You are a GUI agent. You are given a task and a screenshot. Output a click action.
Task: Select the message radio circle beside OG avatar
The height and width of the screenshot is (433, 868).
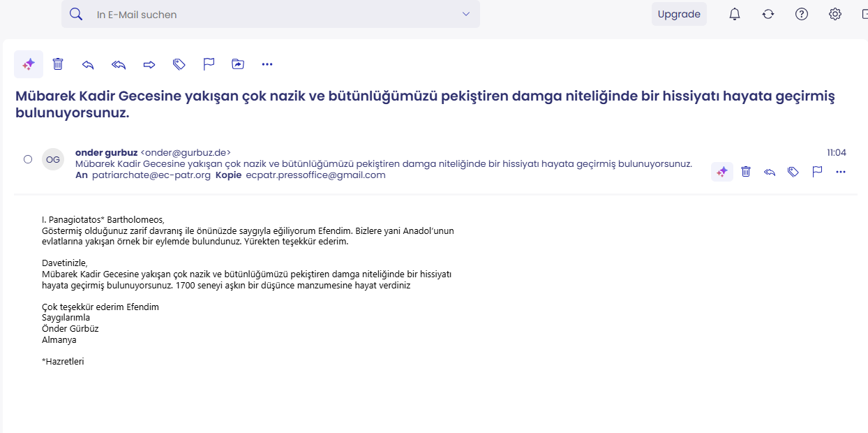pos(28,159)
